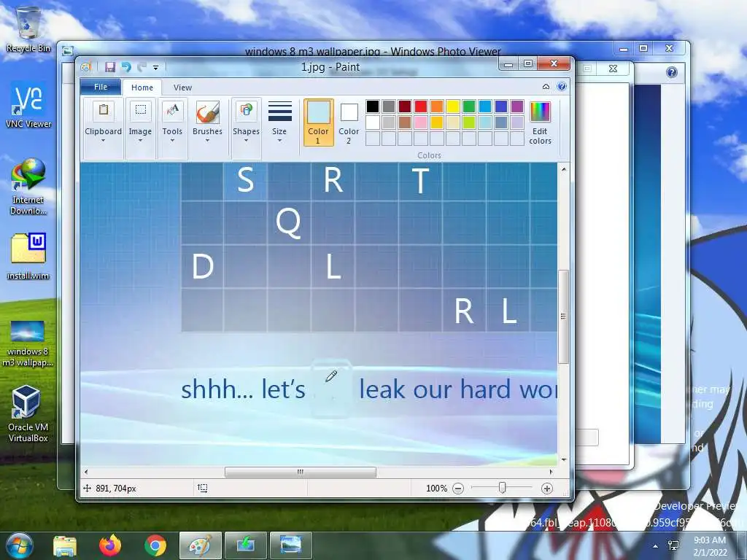Screen dimensions: 747x560
Task: Select the VNC Viewer desktop shortcut
Action: coord(28,105)
